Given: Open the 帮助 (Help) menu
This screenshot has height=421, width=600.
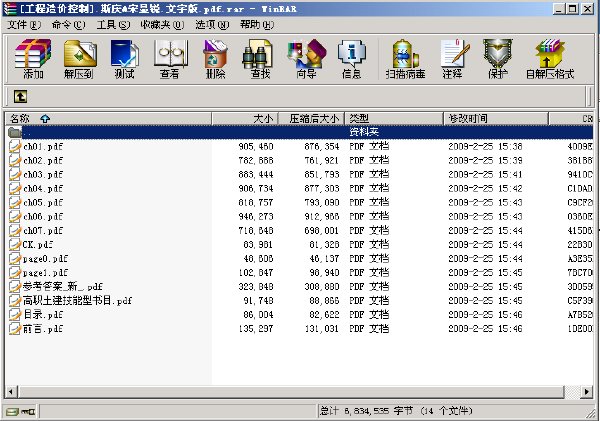Looking at the screenshot, I should click(257, 25).
